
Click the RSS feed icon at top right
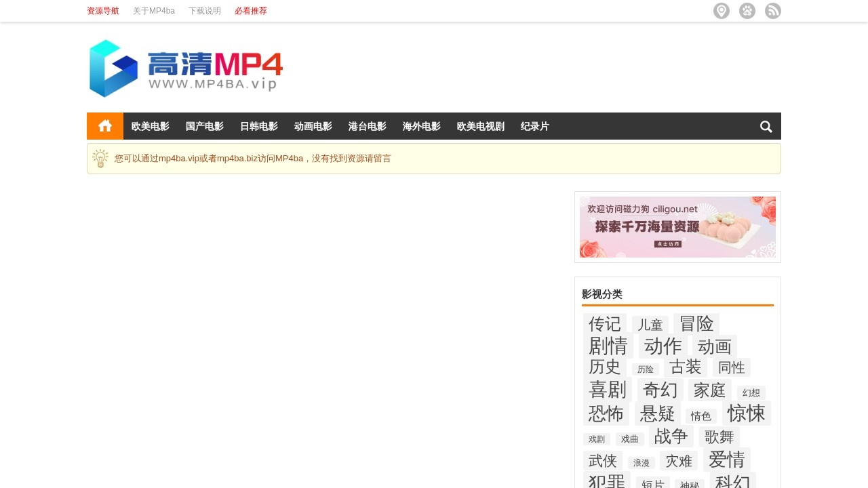(773, 11)
